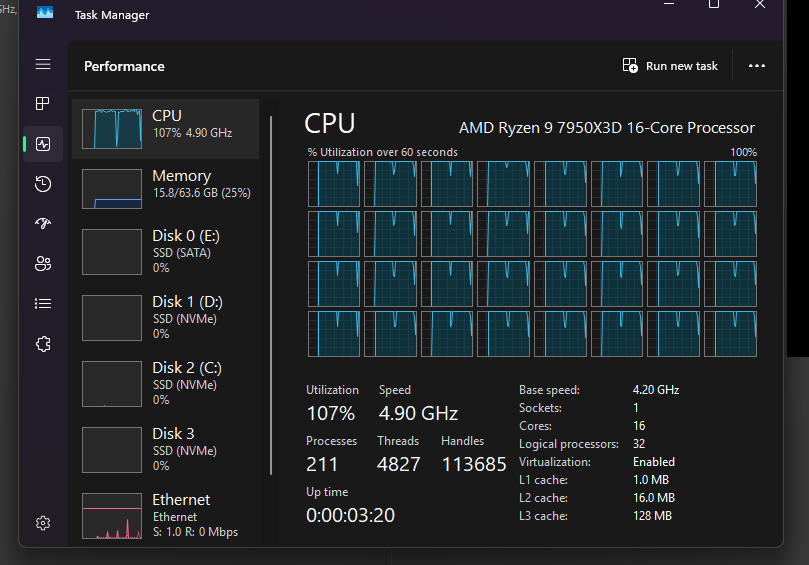Open the App history page icon
This screenshot has height=565, width=809.
coord(43,184)
